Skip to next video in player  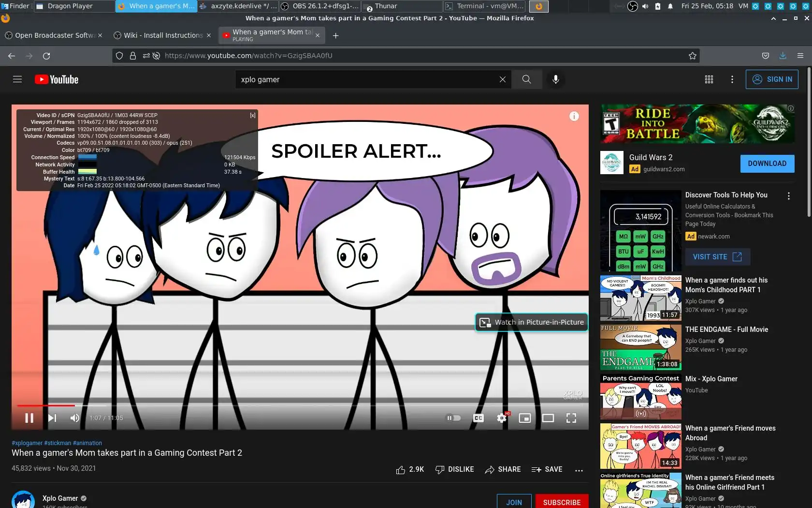(x=52, y=418)
